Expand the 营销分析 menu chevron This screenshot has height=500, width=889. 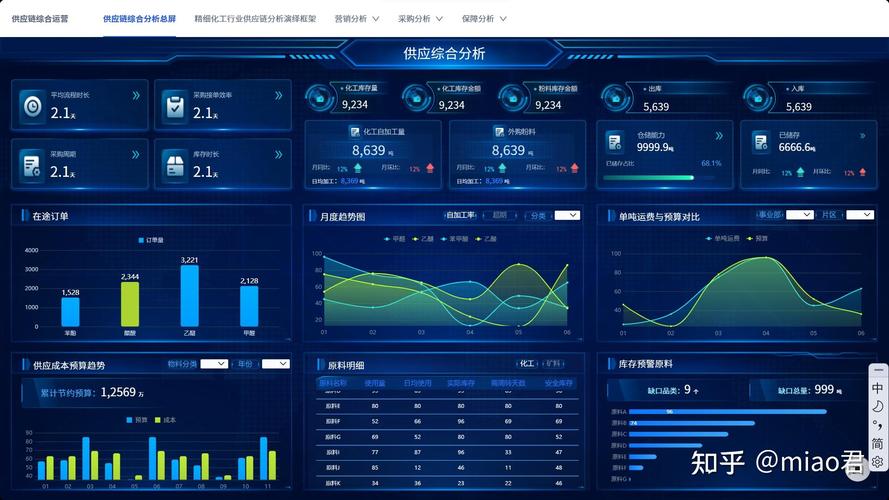click(376, 19)
